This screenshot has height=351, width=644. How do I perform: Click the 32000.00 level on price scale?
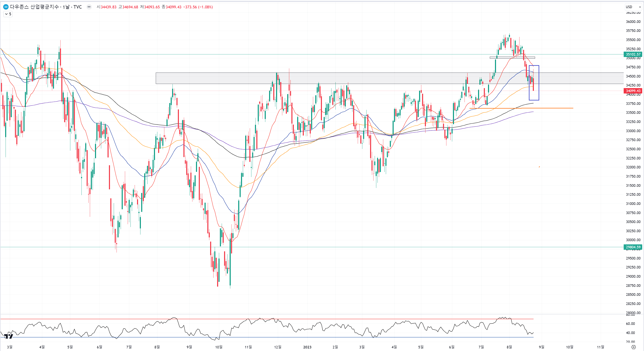633,167
